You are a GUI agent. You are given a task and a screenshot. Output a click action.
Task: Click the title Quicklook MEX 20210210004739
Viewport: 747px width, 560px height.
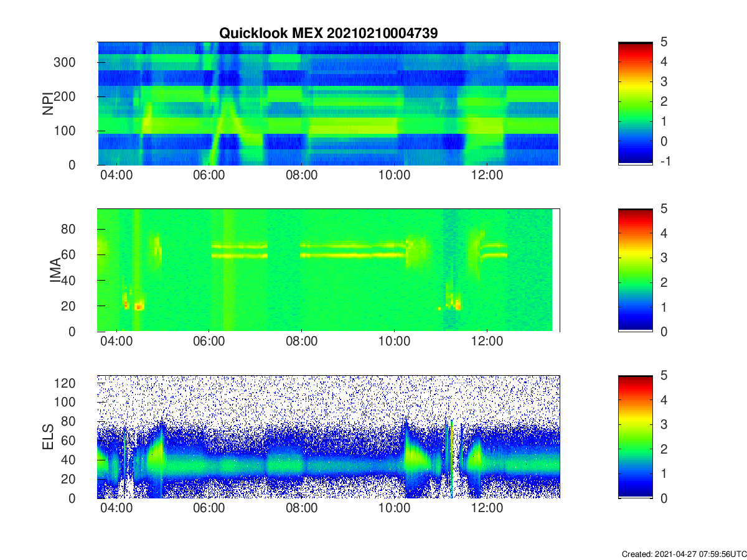click(x=328, y=33)
